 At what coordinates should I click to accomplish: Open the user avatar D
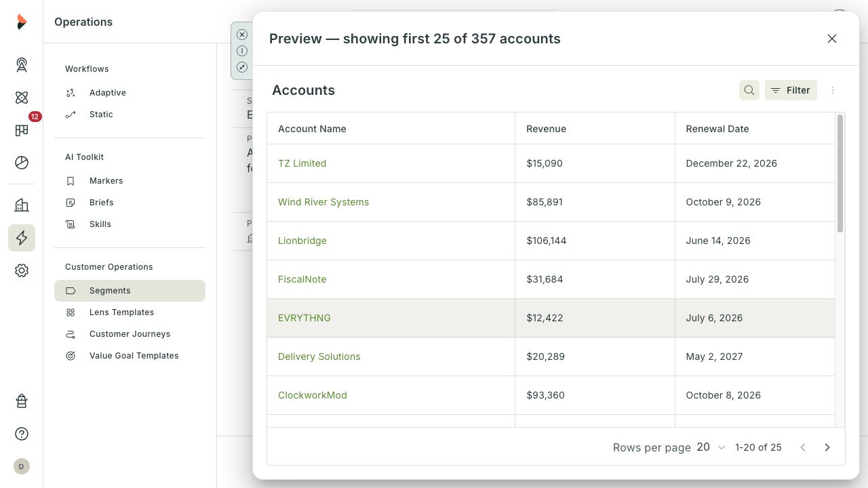pyautogui.click(x=22, y=466)
